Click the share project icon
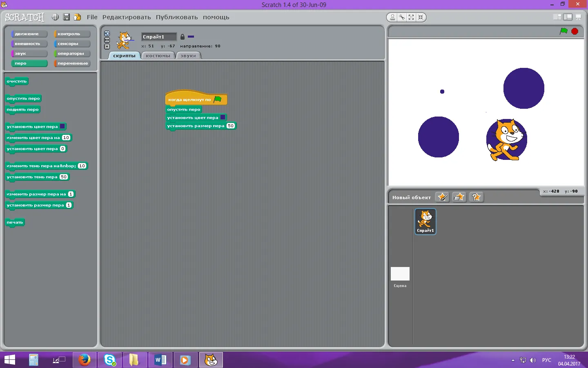The height and width of the screenshot is (368, 588). [x=77, y=17]
